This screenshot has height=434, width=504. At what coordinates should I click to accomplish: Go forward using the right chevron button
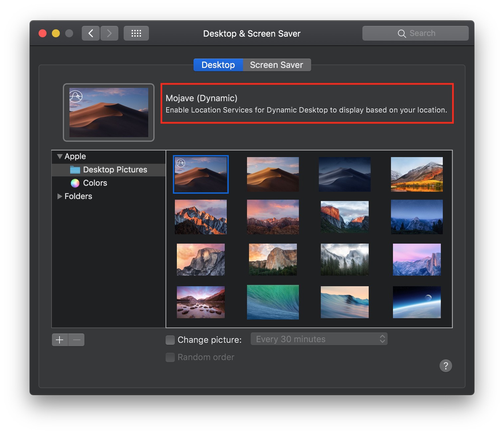click(x=109, y=33)
